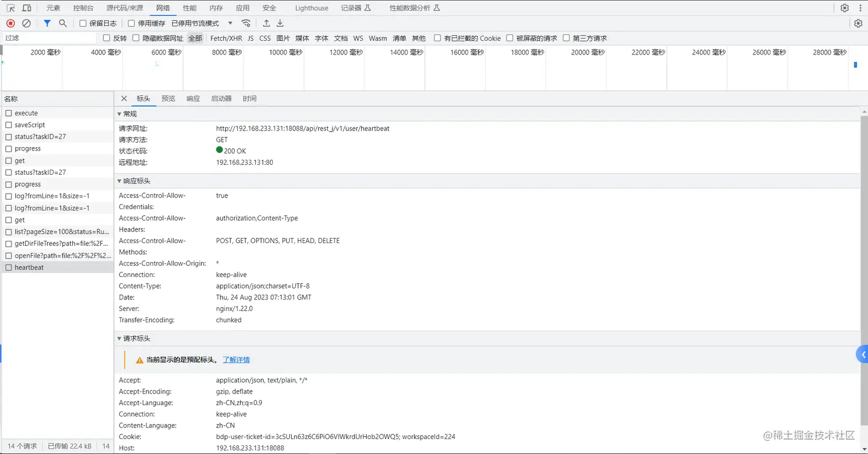The height and width of the screenshot is (454, 868).
Task: Open the 内存 panel tab
Action: click(216, 8)
